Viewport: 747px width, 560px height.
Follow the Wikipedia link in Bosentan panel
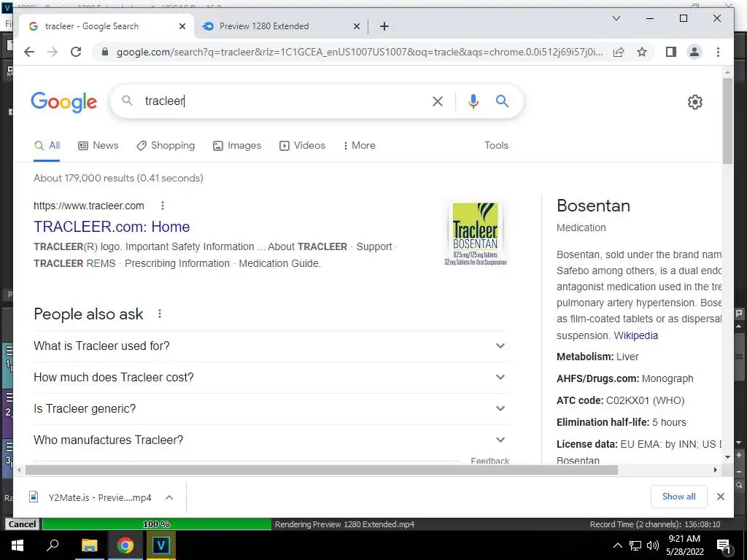[635, 335]
